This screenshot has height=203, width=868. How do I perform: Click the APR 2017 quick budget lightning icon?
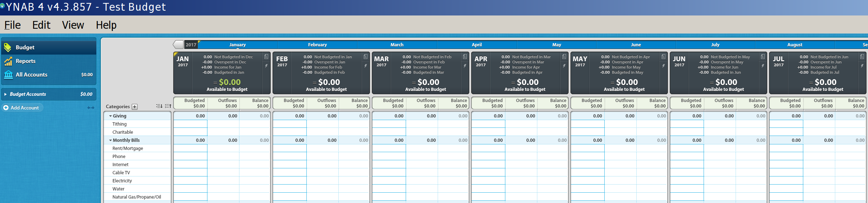click(x=564, y=66)
